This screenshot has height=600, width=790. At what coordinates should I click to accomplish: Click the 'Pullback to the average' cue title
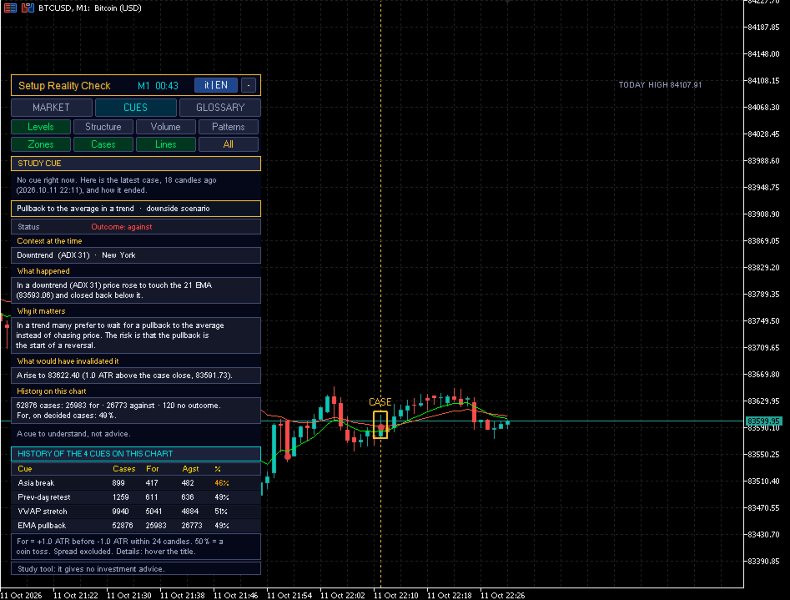point(136,209)
